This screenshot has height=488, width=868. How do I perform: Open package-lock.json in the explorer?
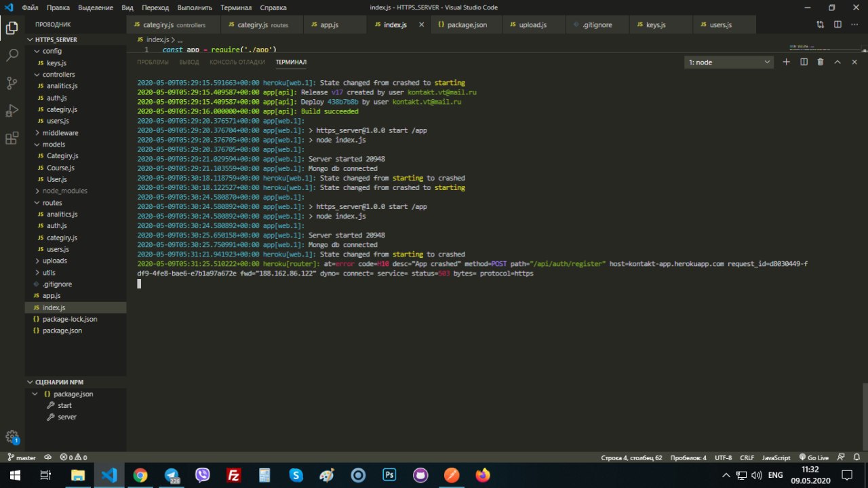point(75,319)
